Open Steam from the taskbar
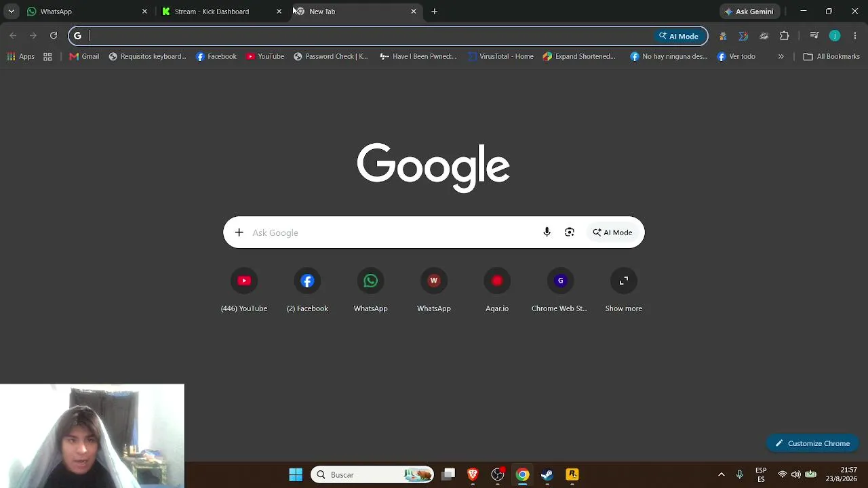Image resolution: width=868 pixels, height=488 pixels. [x=547, y=474]
